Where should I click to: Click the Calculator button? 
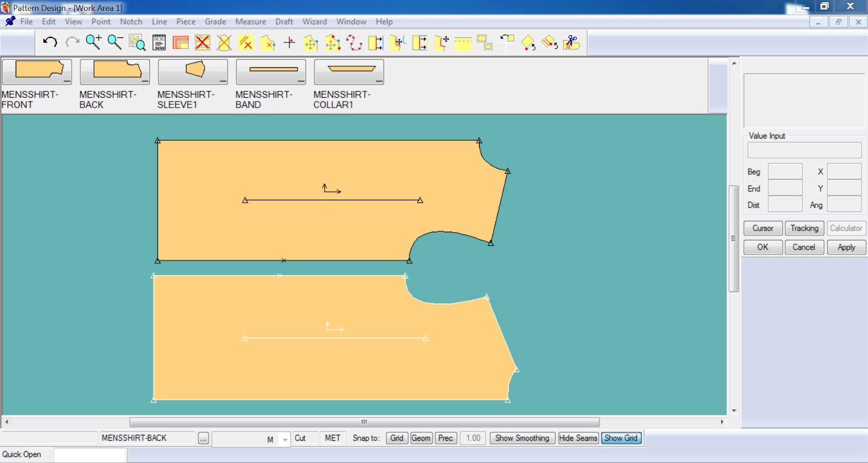[846, 229]
